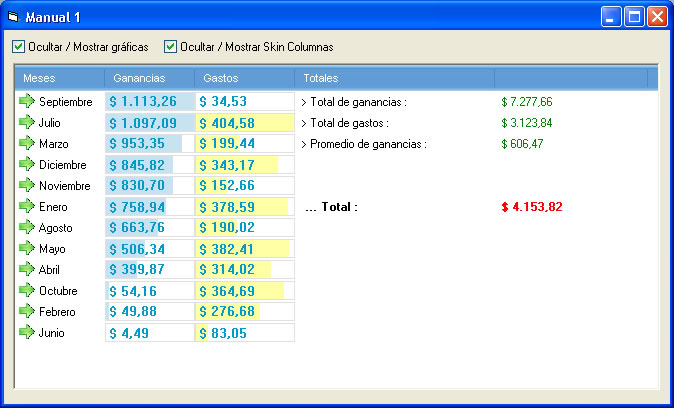Select the green arrow next to Enero

point(27,206)
